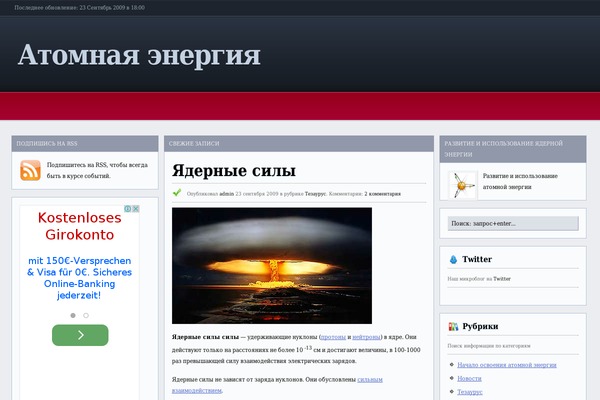The height and width of the screenshot is (400, 600).
Task: Click the atom icon in the nuclear energy widget
Action: click(462, 186)
